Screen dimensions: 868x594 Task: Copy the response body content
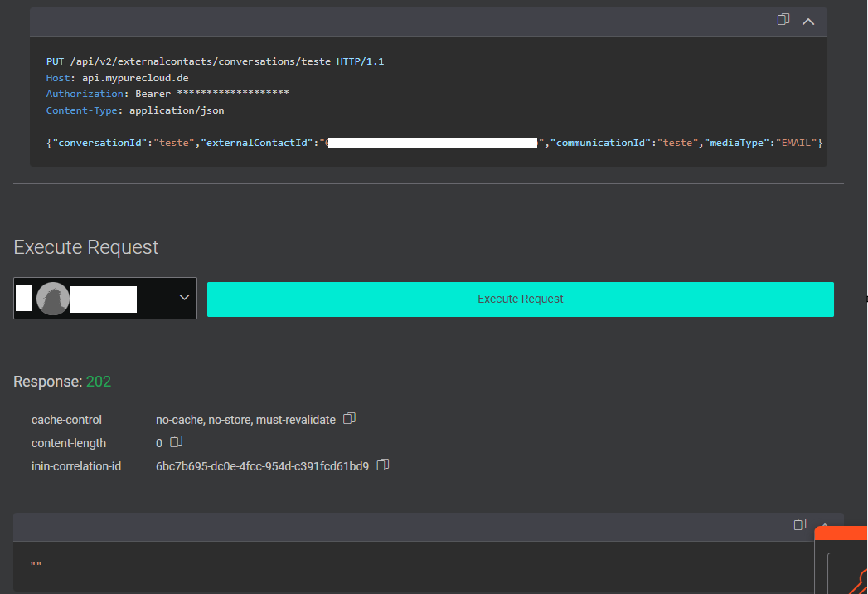tap(799, 524)
